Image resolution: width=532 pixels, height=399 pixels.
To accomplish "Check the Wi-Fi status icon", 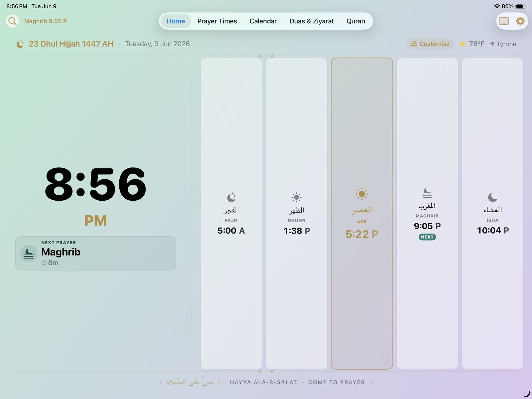I will [x=497, y=6].
